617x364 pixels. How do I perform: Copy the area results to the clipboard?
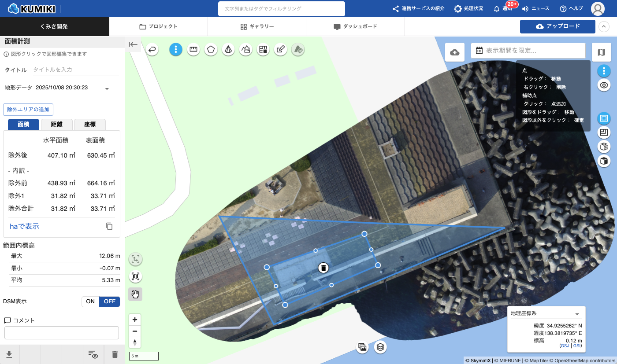coord(109,226)
